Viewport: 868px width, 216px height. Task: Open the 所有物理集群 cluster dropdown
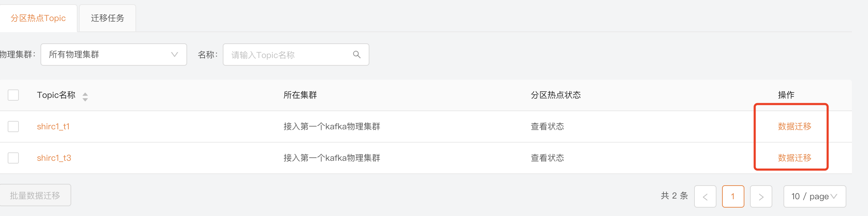(114, 55)
